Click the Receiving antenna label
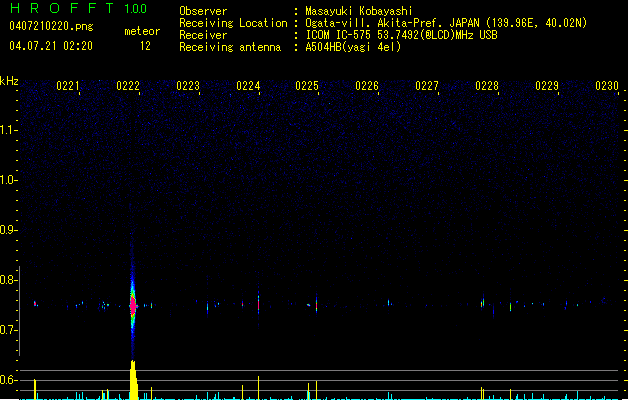This screenshot has width=629, height=400. point(230,47)
